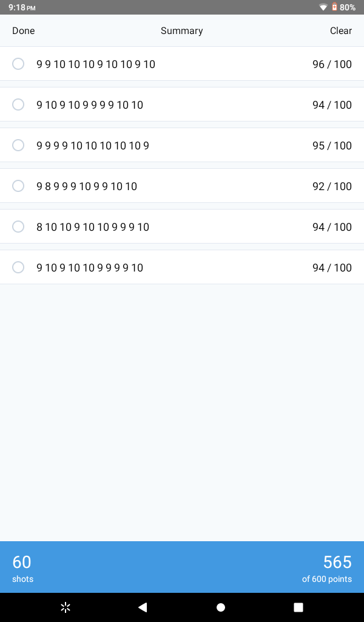This screenshot has width=364, height=622.
Task: Open the row scoring 92 / 100
Action: point(182,186)
